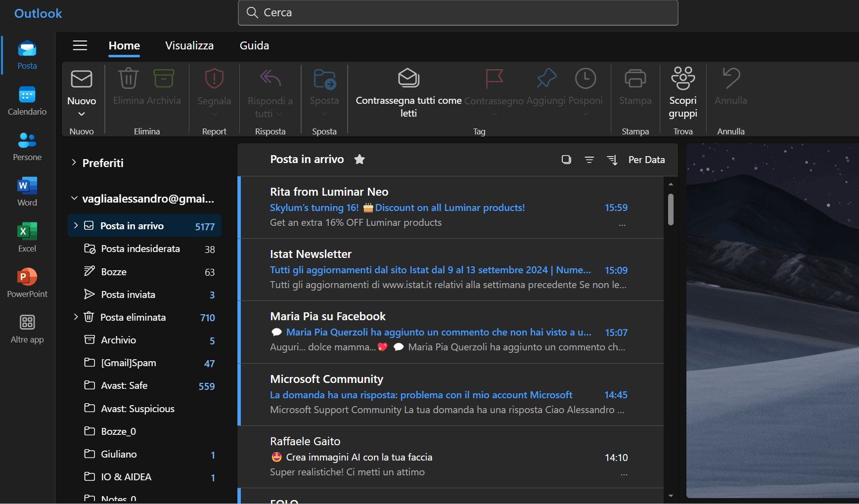859x504 pixels.
Task: Launch Excel from the app rail
Action: pos(27,231)
